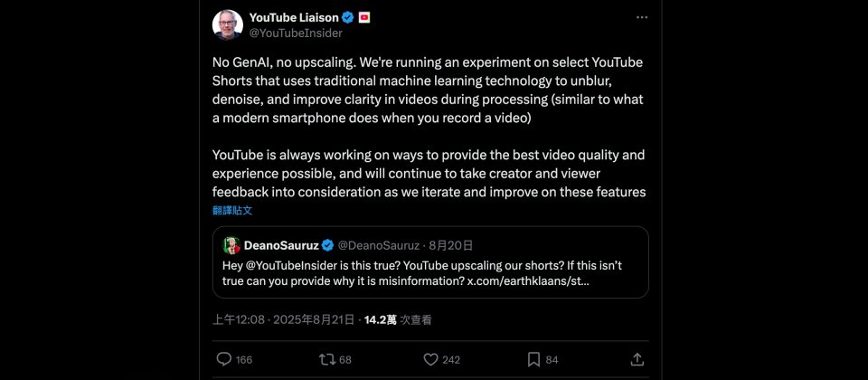Like the tweet with heart icon
868x380 pixels.
[x=430, y=359]
